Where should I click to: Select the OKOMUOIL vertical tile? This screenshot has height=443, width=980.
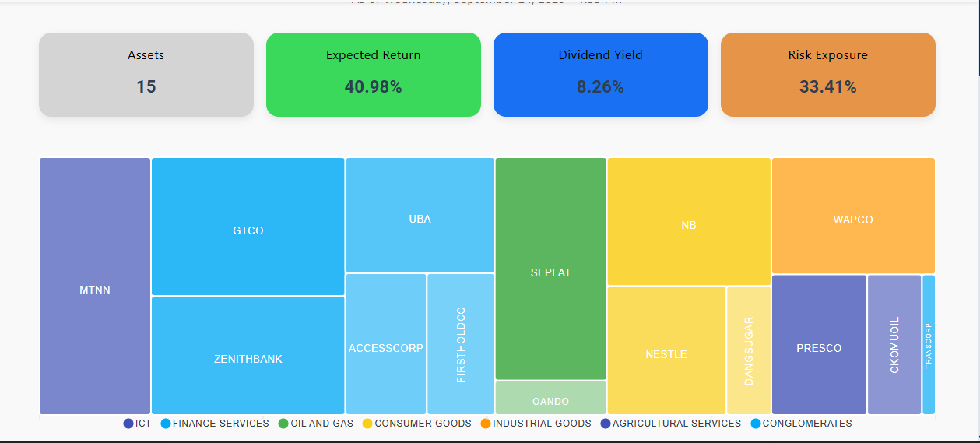pyautogui.click(x=894, y=344)
